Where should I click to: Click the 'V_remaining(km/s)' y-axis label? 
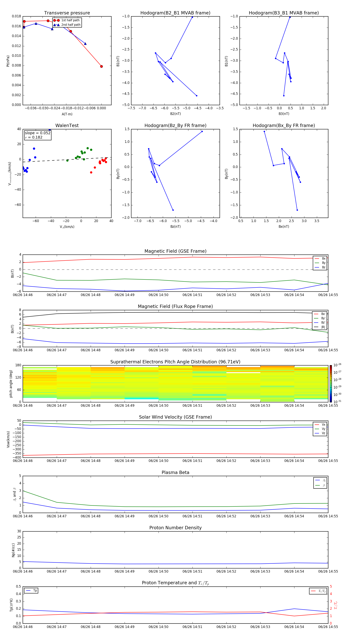coord(10,173)
